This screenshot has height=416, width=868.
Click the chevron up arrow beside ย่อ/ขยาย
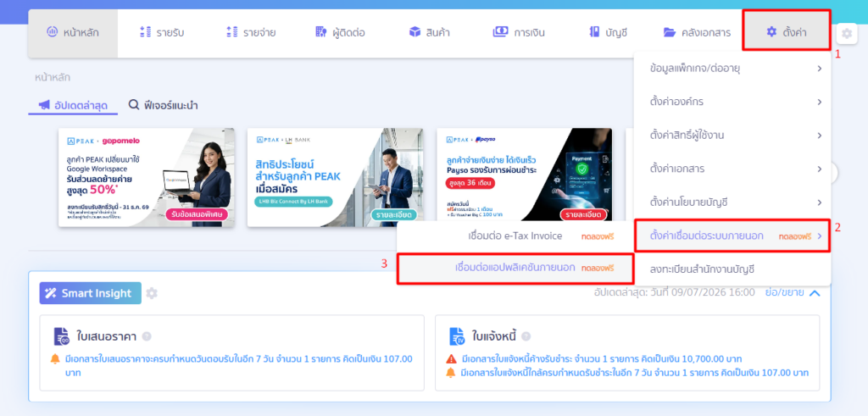click(x=815, y=293)
